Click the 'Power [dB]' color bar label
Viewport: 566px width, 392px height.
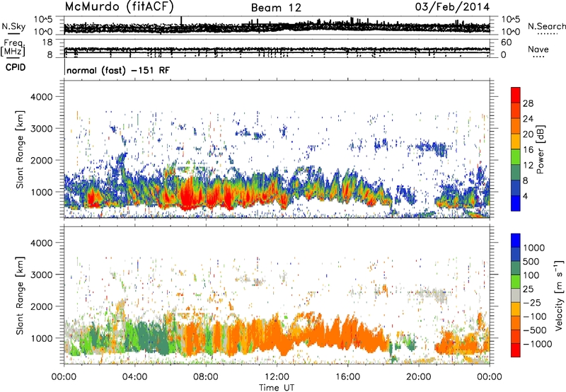click(540, 149)
